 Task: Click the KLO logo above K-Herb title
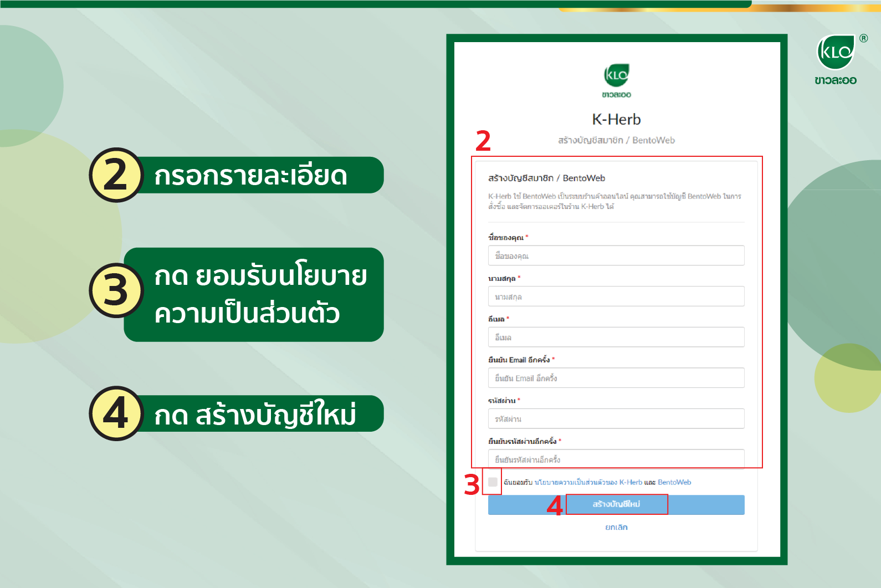point(616,75)
